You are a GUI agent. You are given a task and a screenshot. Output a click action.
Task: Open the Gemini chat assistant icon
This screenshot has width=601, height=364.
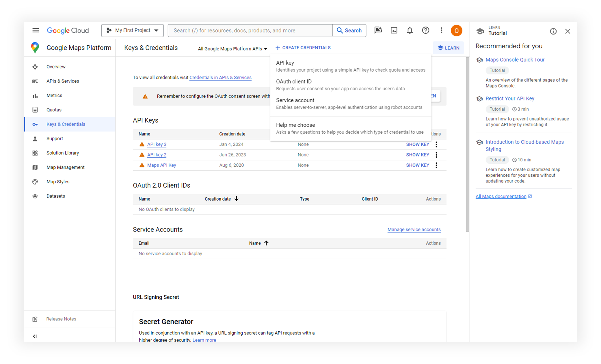[378, 30]
